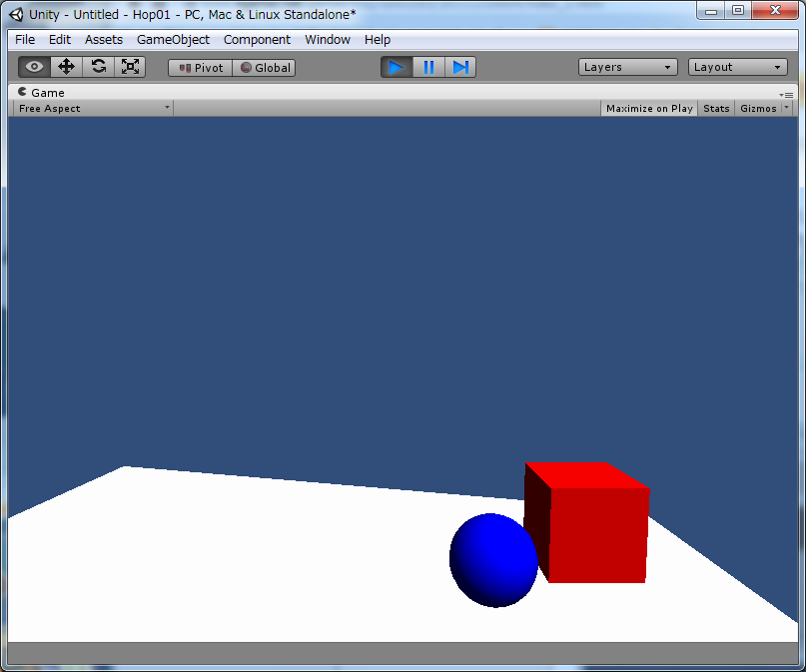Toggle Maximize on Play
Screen dimensions: 806x672
coord(649,109)
